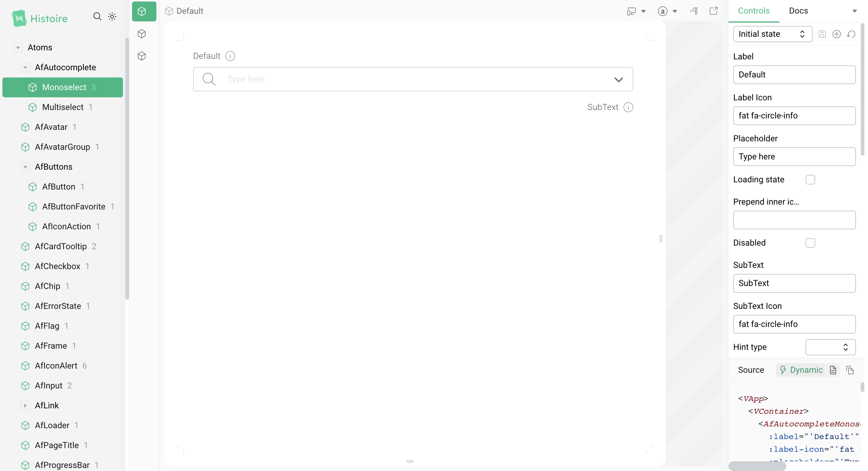Expand the AfLink folder
This screenshot has width=868, height=471.
(25, 405)
